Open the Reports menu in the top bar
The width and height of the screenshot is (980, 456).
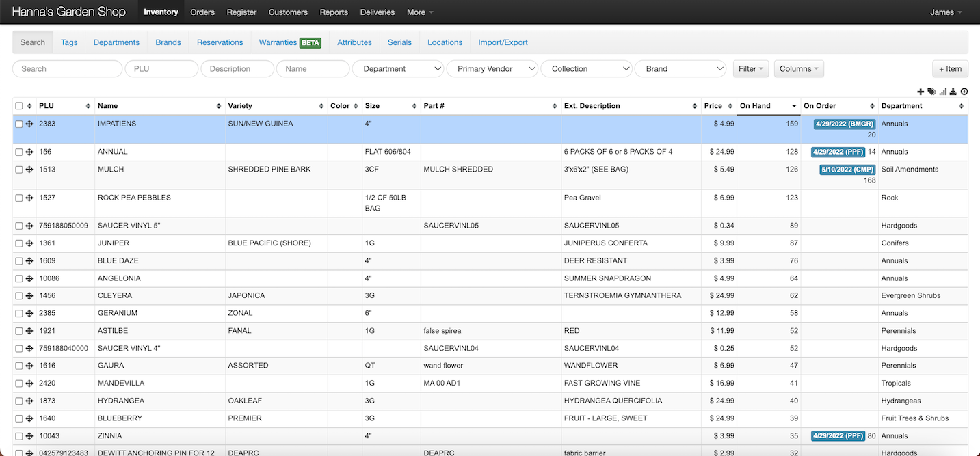334,12
